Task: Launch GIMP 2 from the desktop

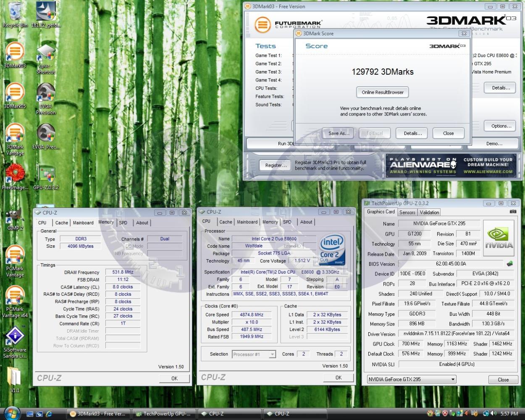Action: coord(15,219)
